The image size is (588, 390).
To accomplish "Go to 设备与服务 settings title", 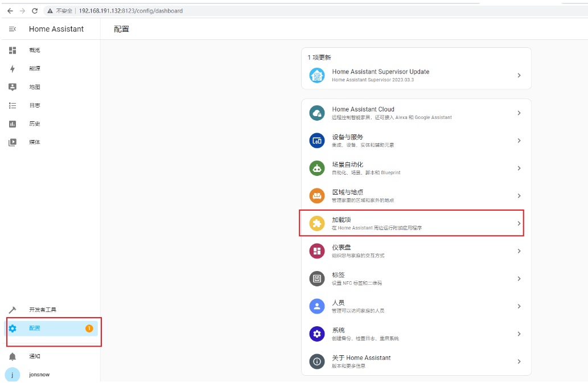I will [348, 137].
